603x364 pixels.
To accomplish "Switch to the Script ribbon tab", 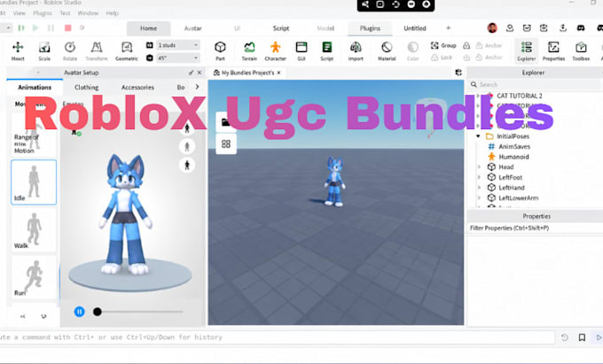I will pos(281,28).
